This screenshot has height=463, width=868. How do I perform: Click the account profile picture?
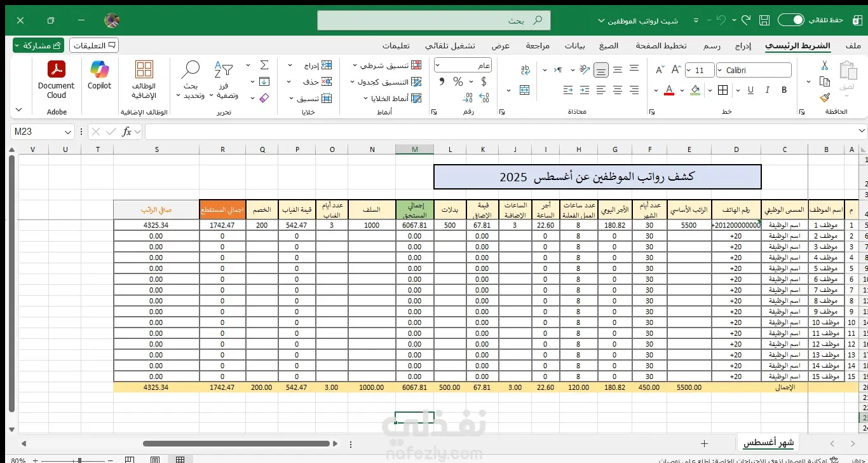112,20
